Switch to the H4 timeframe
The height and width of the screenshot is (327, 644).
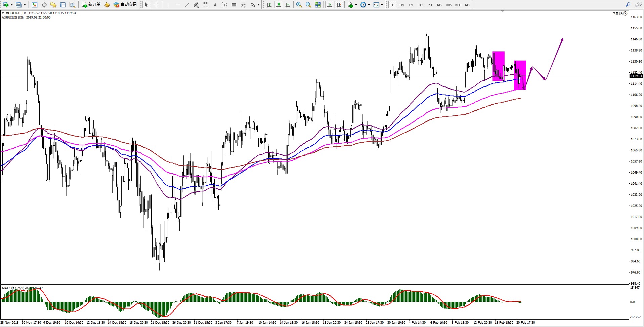pyautogui.click(x=401, y=5)
